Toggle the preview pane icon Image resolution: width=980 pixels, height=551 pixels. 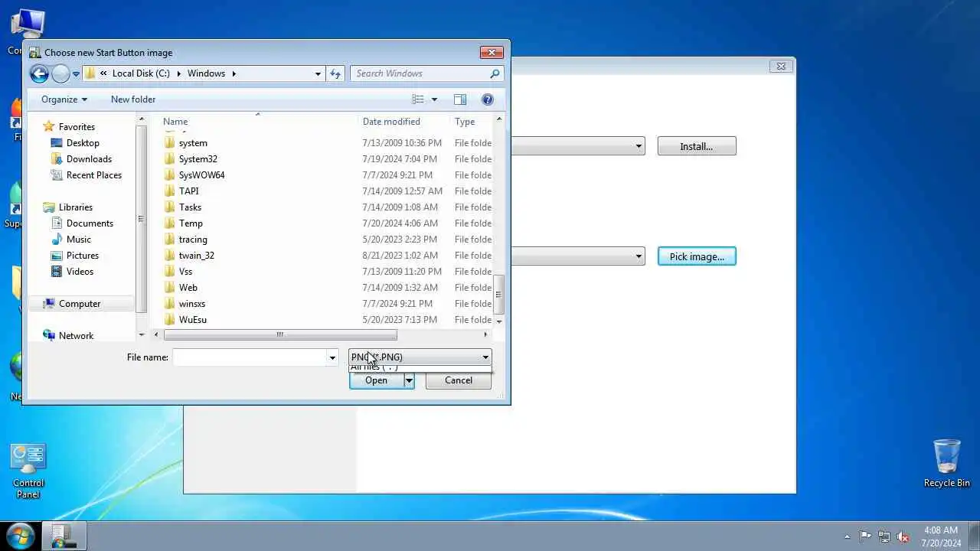pos(460,99)
